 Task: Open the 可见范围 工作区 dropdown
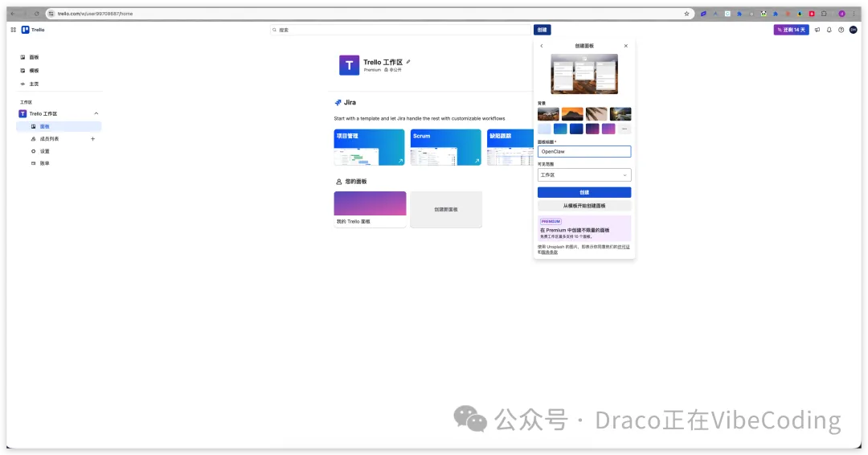pos(584,174)
